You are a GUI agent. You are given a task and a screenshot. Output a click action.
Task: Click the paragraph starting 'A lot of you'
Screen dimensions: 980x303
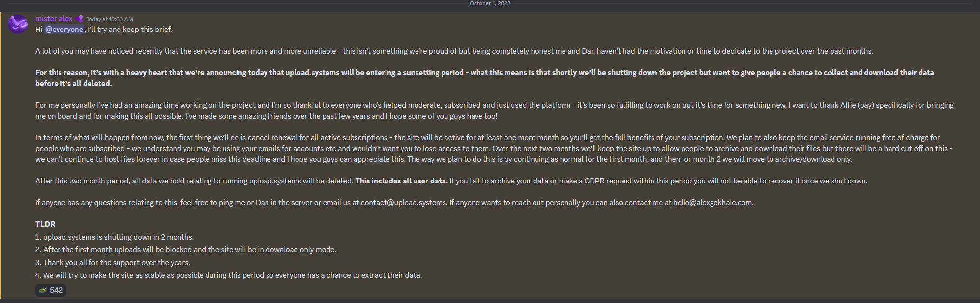click(454, 51)
